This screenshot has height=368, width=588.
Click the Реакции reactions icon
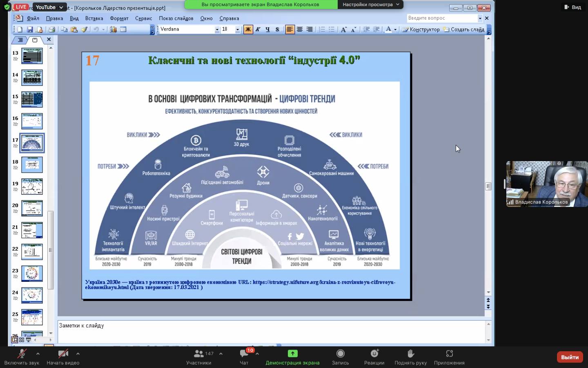374,354
